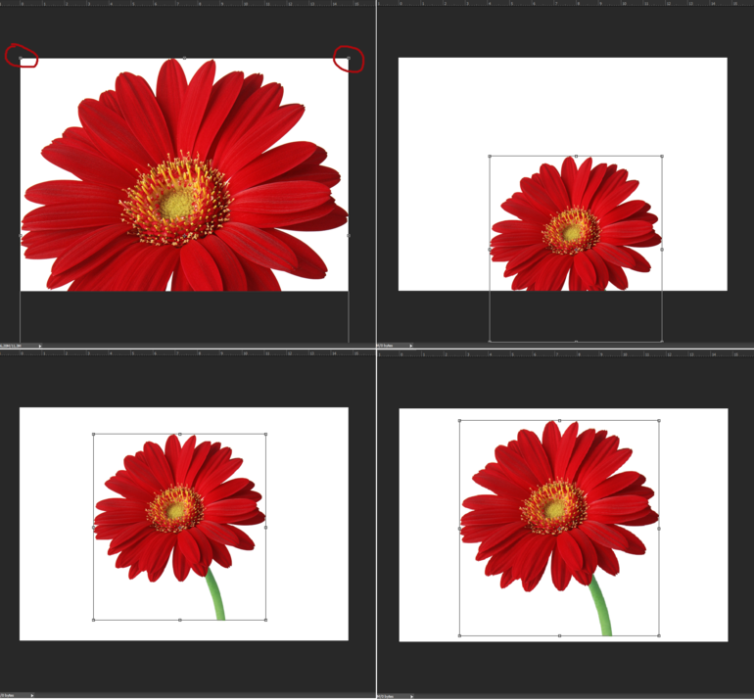
Task: Click bottom-left transform handle in bottom-right canvas
Action: pyautogui.click(x=460, y=635)
